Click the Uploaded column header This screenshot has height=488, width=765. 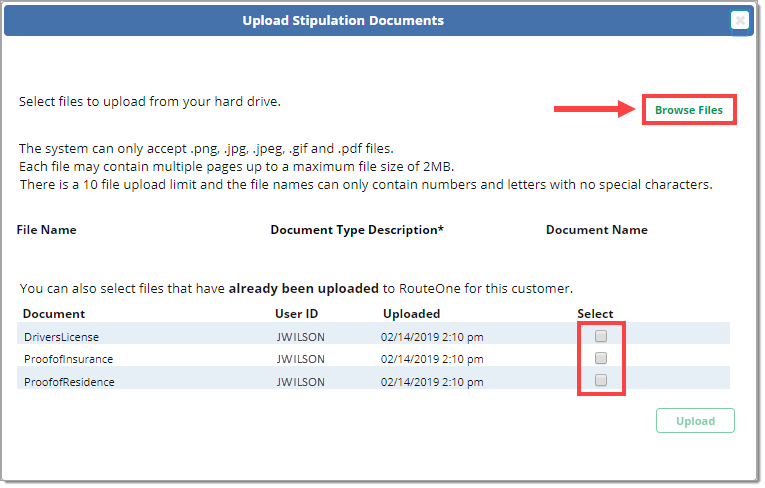411,314
